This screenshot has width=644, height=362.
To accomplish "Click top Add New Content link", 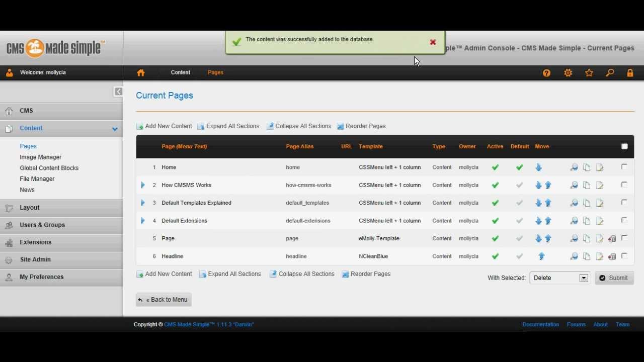I will [x=164, y=126].
